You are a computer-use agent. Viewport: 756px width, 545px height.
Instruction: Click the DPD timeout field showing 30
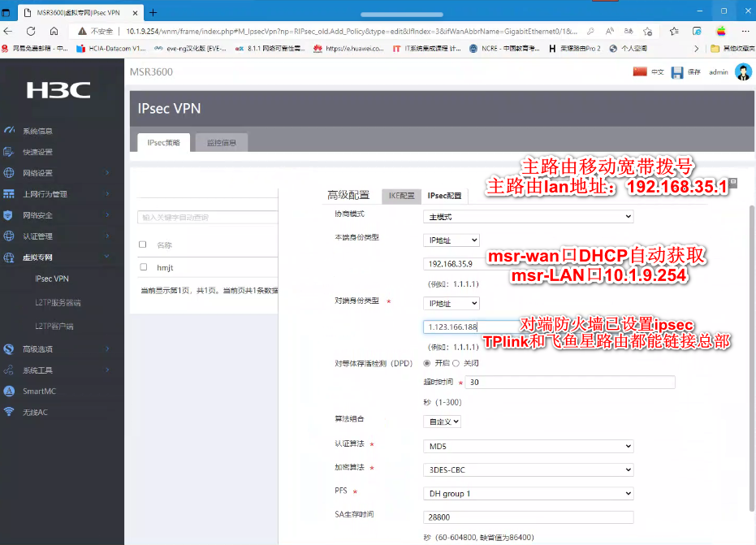pos(570,382)
